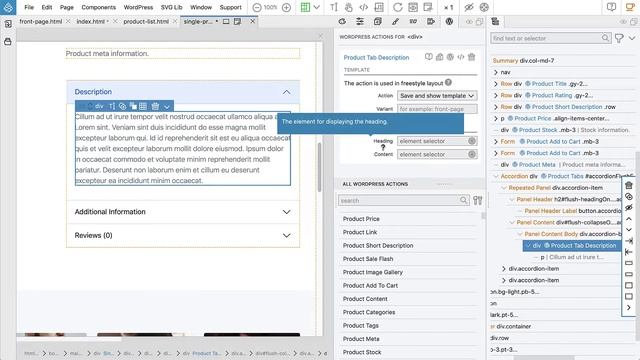Click grid icon in canvas element toolbar
This screenshot has height=360, width=640.
(x=143, y=106)
